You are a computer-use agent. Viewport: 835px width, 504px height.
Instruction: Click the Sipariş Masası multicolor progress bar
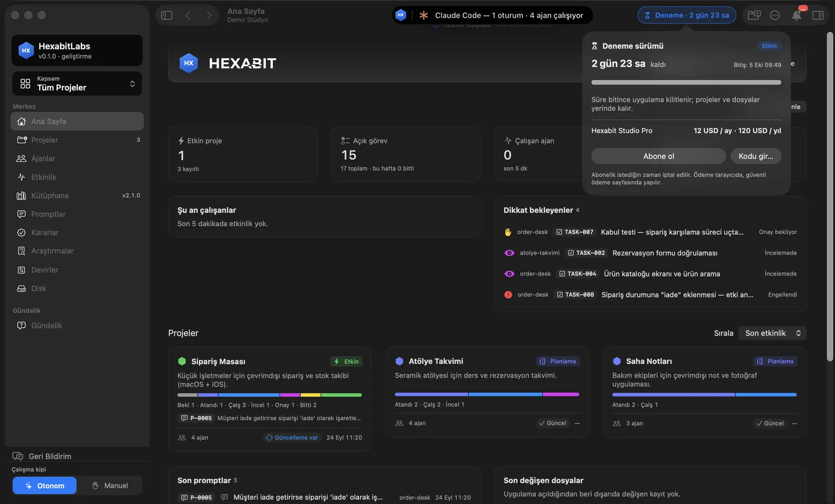pyautogui.click(x=269, y=395)
